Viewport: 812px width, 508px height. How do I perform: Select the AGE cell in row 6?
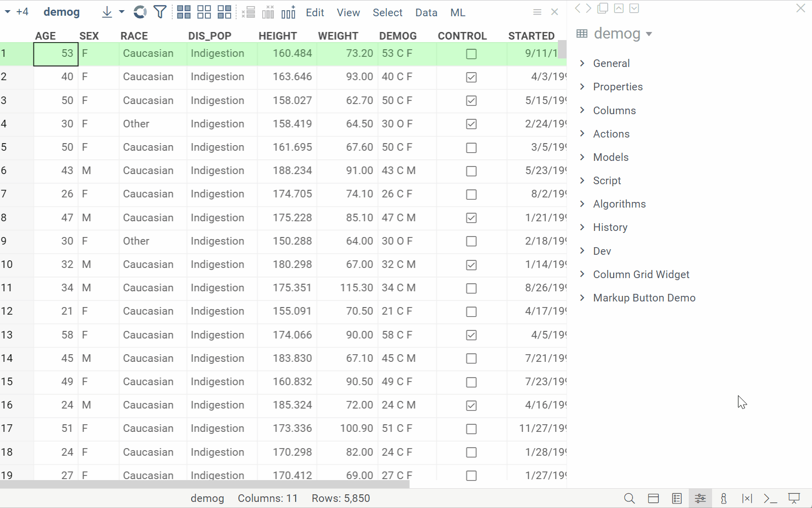click(56, 171)
